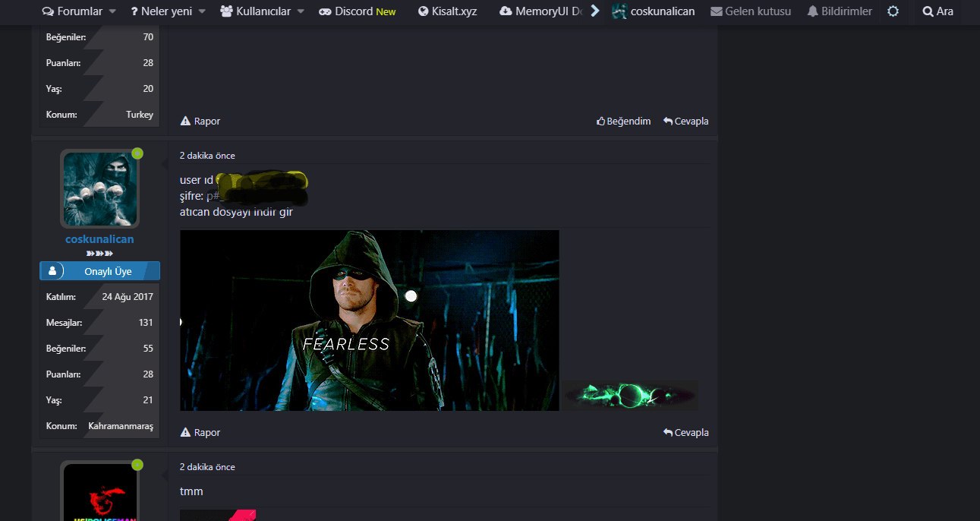This screenshot has width=980, height=521.
Task: Select the 'atıcan dosyayı indir gir' text
Action: tap(236, 212)
